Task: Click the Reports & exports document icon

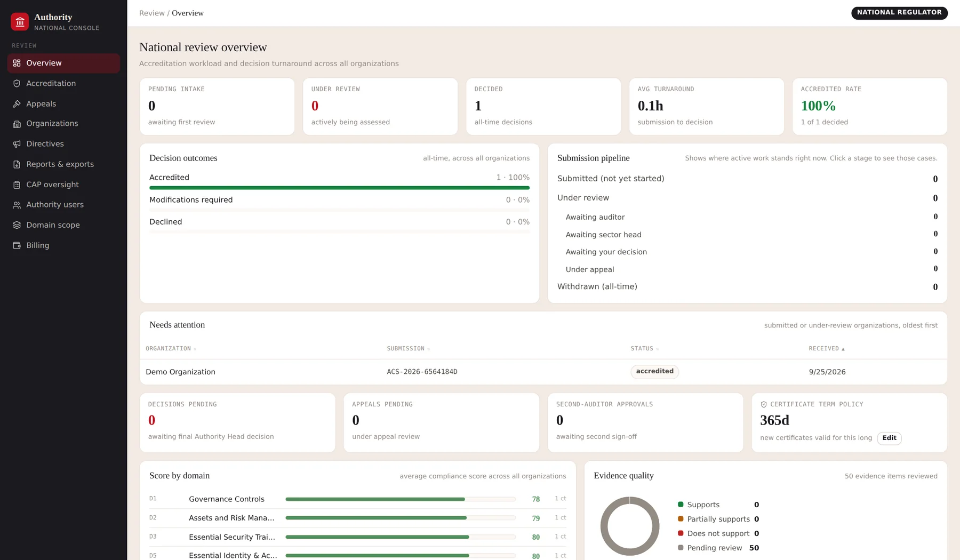Action: [x=17, y=164]
